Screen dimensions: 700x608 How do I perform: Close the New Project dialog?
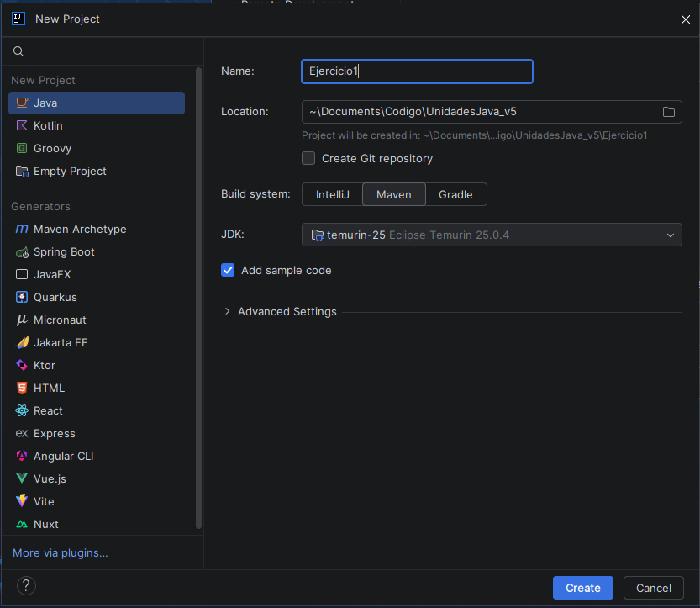686,19
